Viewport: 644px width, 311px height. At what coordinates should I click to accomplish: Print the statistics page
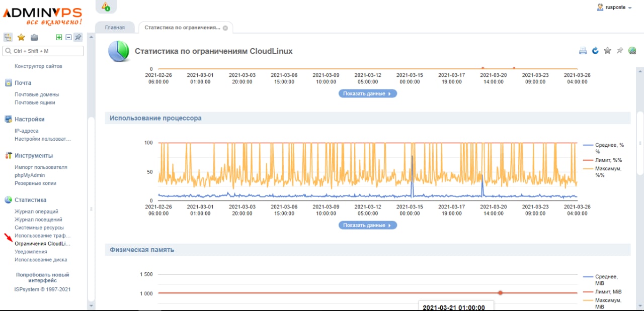click(x=583, y=50)
